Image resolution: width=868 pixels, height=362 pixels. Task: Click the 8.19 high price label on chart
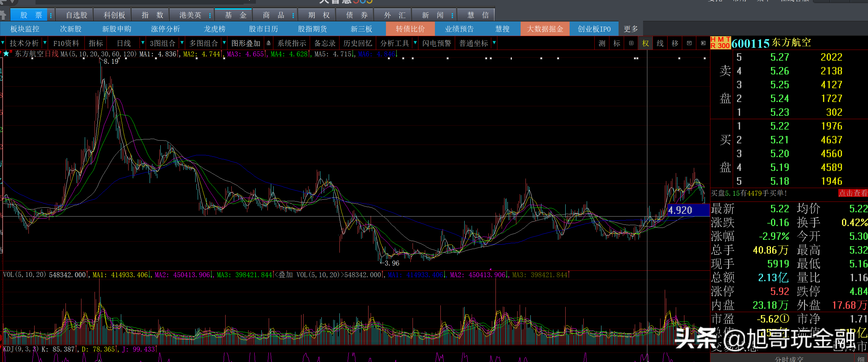tap(111, 61)
